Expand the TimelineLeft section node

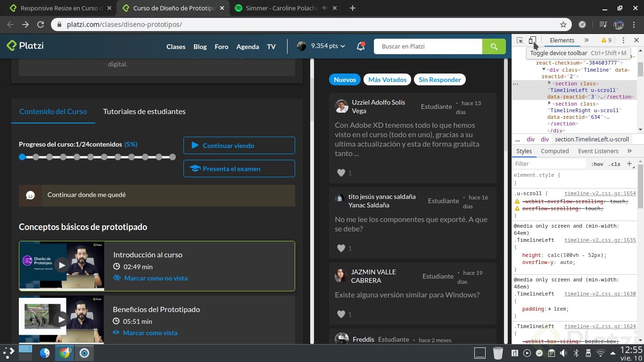coord(549,83)
